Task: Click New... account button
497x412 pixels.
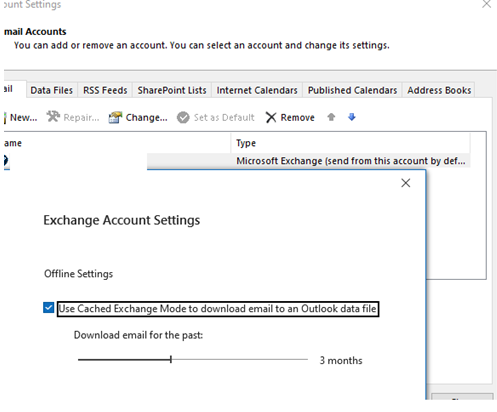Action: pos(21,117)
